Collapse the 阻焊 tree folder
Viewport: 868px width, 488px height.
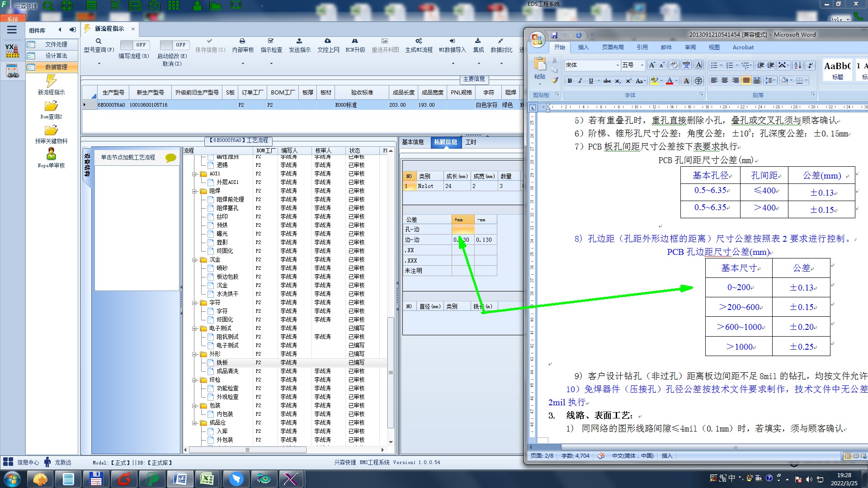click(x=194, y=191)
